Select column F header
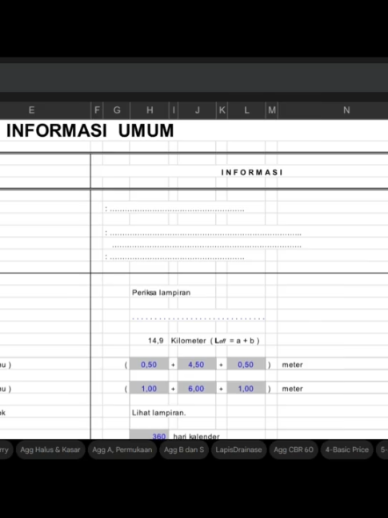Screen dimensions: 388x518 pyautogui.click(x=97, y=110)
